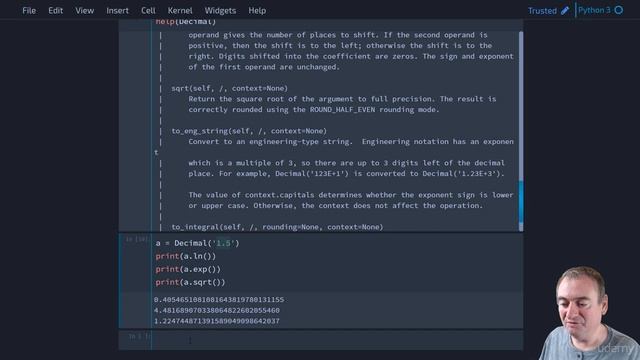
Task: Click the text 'correctly rounded using the ROUND_HALF_EVEN'
Action: coord(282,109)
